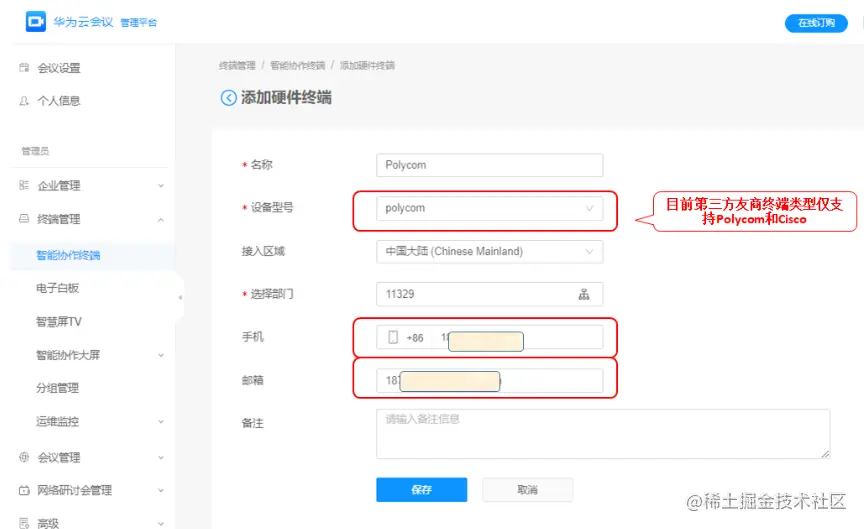The width and height of the screenshot is (864, 529).
Task: Open the 设备型号 polycom dropdown
Action: (490, 208)
